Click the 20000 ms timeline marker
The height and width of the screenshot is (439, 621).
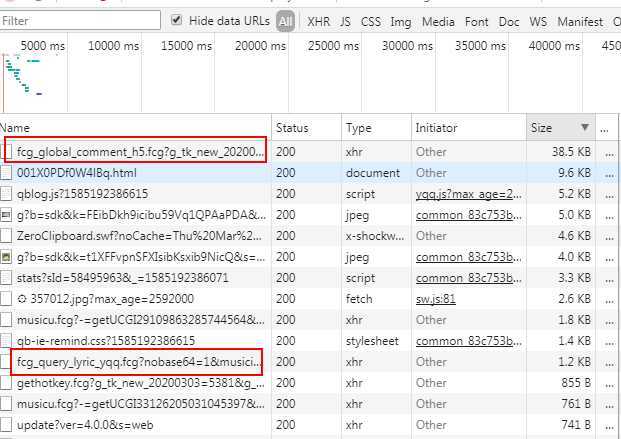pyautogui.click(x=260, y=46)
